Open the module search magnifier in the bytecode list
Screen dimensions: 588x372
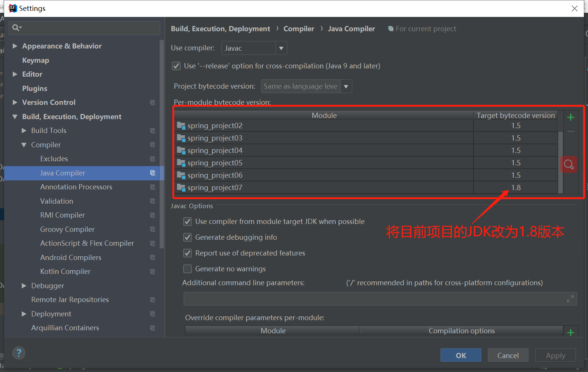(568, 164)
